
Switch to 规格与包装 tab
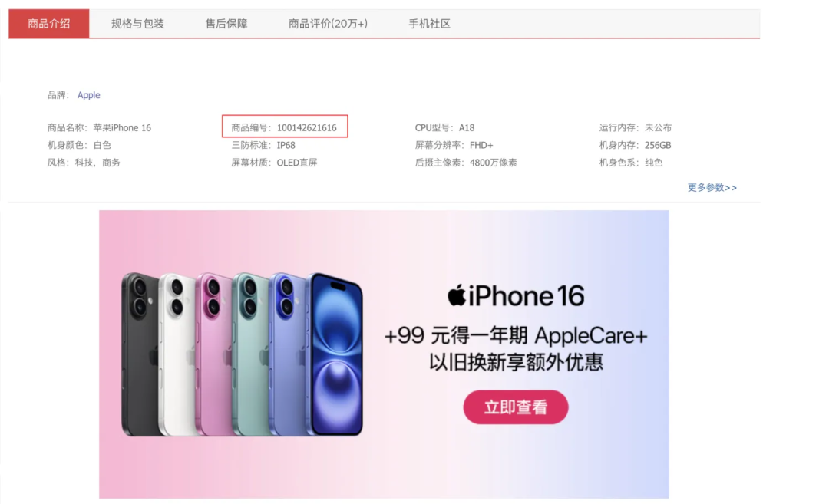[x=137, y=24]
